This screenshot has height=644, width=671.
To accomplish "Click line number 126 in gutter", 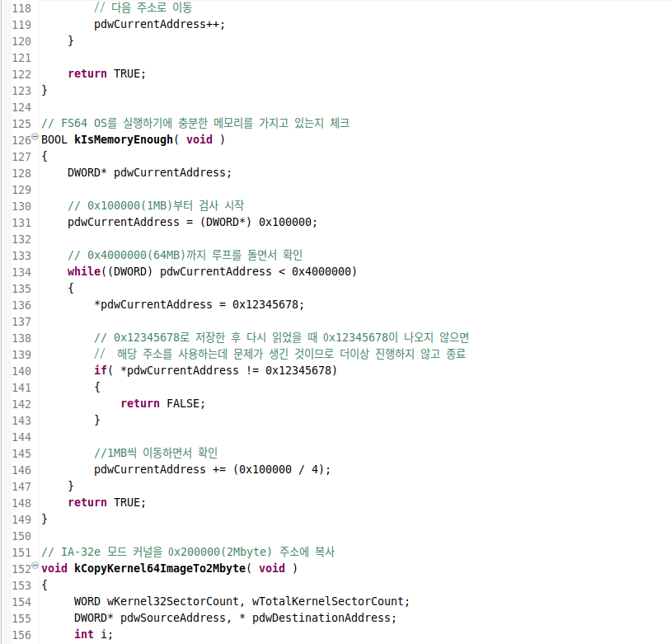I will point(21,140).
